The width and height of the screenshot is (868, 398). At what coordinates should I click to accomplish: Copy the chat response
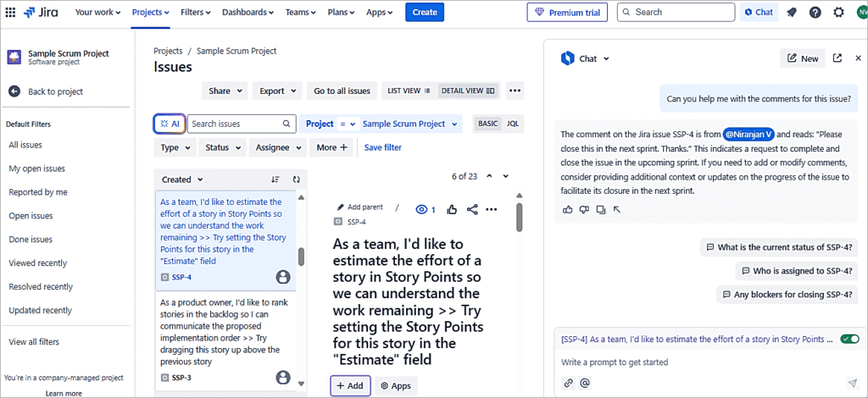pos(601,209)
